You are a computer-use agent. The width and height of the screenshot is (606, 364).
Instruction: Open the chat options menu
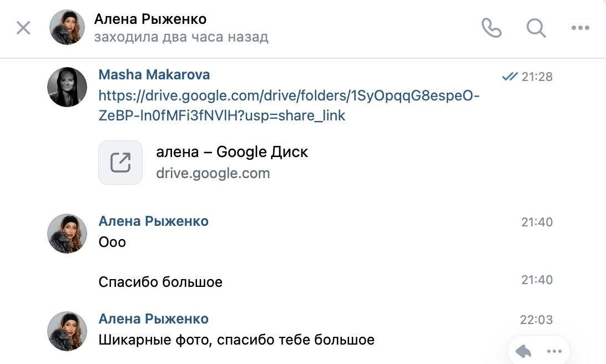click(x=580, y=28)
